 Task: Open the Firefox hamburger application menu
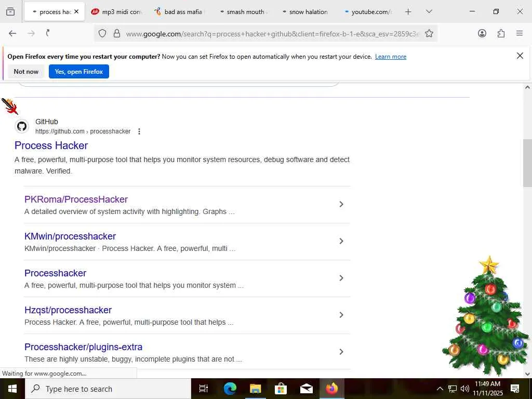(x=520, y=33)
